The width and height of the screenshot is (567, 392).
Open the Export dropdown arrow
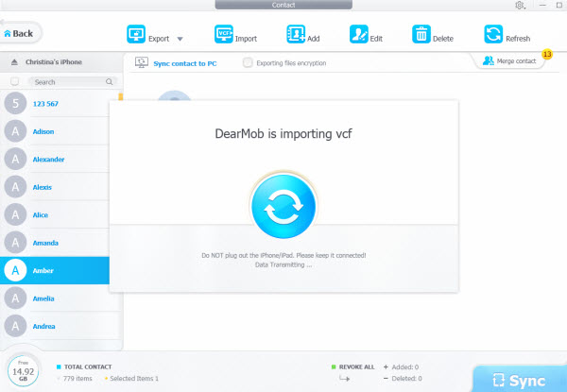point(180,39)
